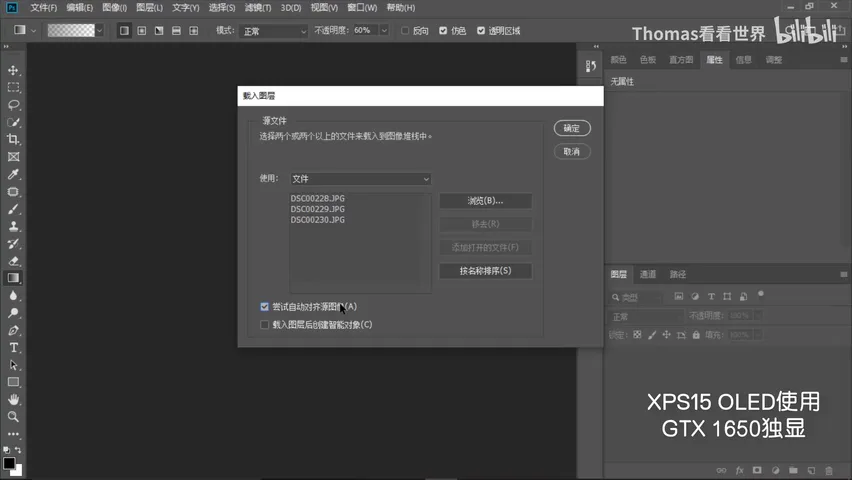Viewport: 852px width, 480px height.
Task: Open the 使用 文件 dropdown
Action: (361, 179)
